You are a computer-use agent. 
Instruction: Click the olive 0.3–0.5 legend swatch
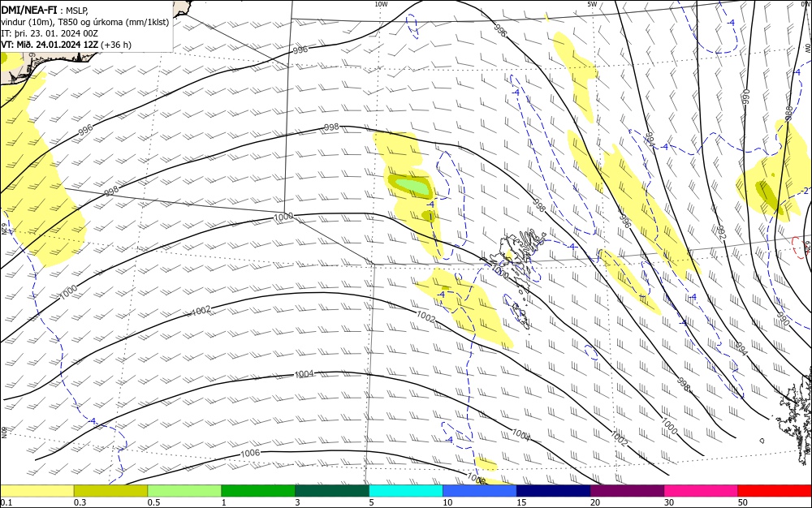click(x=110, y=491)
